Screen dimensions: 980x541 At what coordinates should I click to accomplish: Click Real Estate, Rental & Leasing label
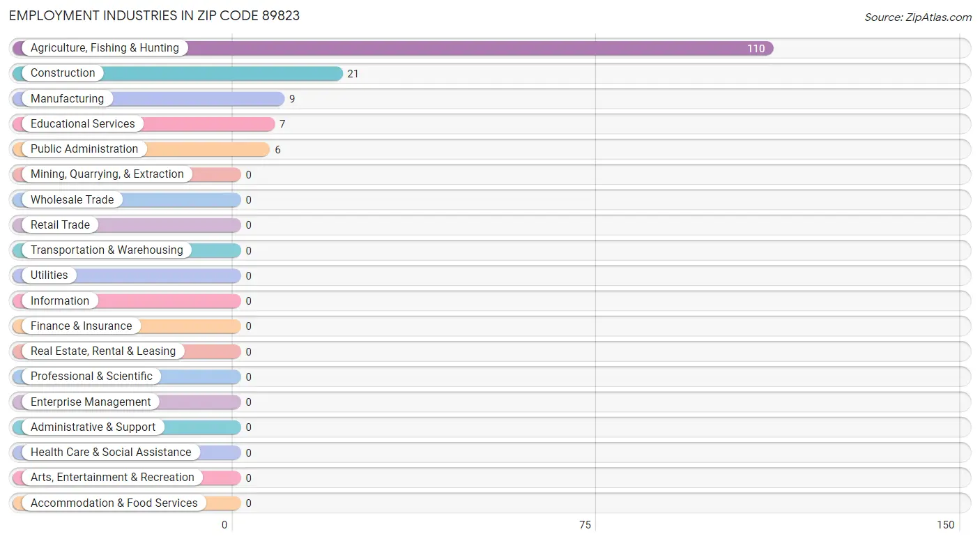pyautogui.click(x=103, y=351)
